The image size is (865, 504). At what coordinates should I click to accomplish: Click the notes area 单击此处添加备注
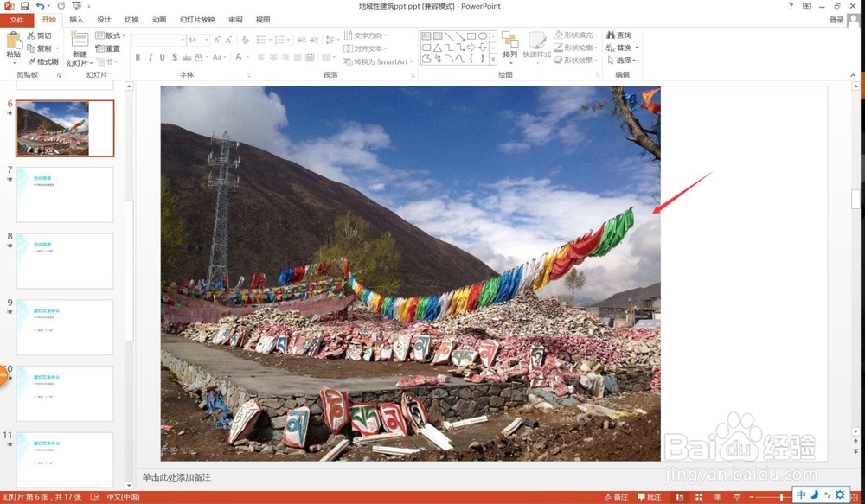176,477
